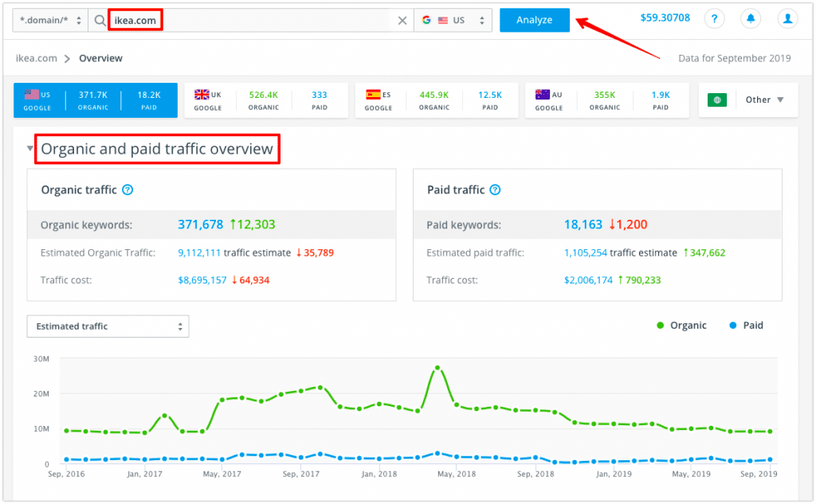Click the Data for September 2019 text
The image size is (816, 504).
click(734, 58)
